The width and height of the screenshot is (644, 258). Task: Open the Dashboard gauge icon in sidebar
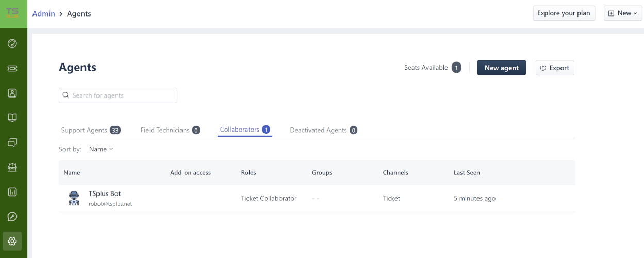coord(12,43)
